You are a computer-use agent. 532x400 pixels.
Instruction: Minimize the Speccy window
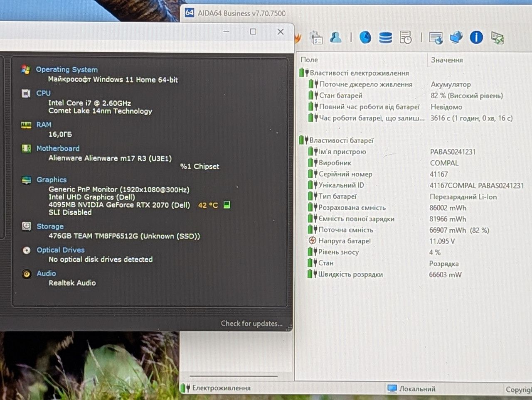227,32
